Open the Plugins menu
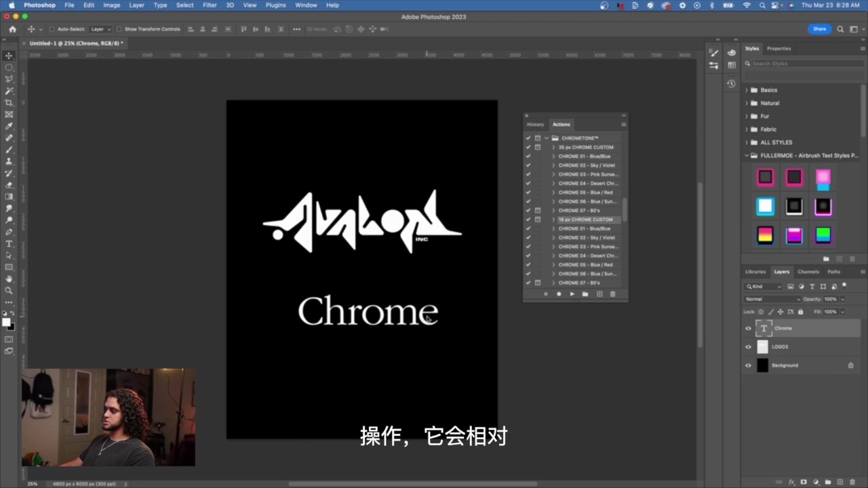This screenshot has height=488, width=868. click(x=275, y=5)
